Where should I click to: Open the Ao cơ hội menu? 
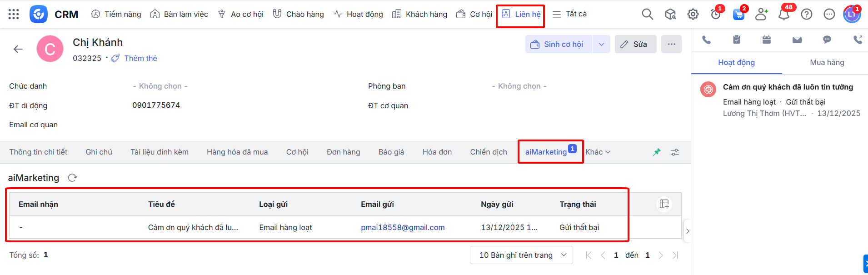point(240,14)
